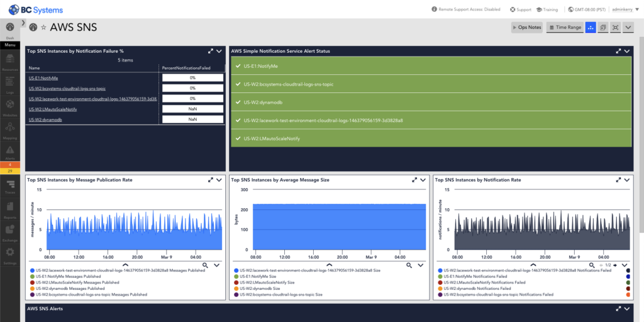Click the BC Systems logo

click(x=36, y=9)
